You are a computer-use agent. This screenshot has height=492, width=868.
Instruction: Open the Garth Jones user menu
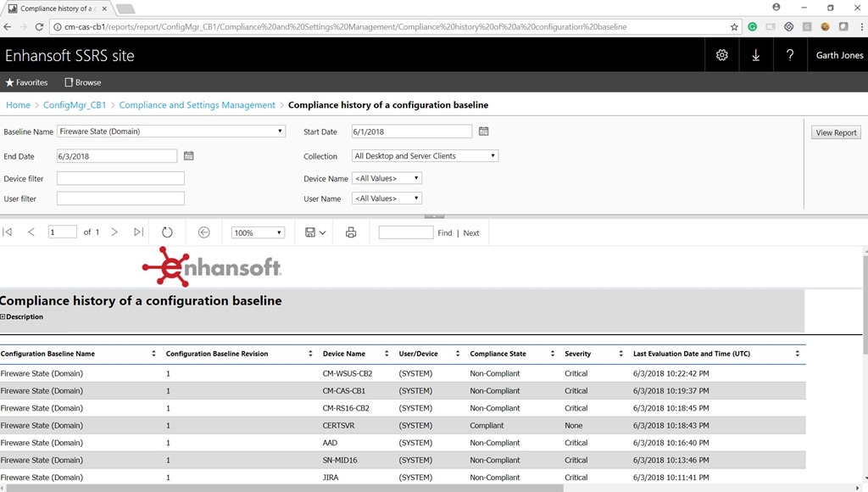[x=839, y=55]
